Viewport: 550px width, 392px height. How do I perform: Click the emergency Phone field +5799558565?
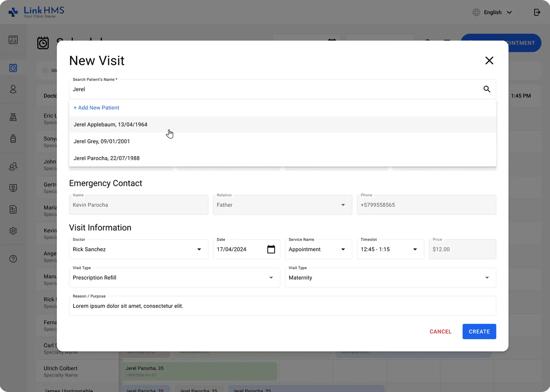tap(426, 205)
